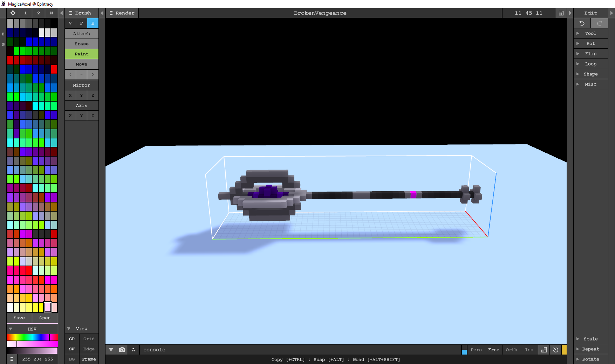Expand the Loop section
This screenshot has width=615, height=364.
click(590, 64)
